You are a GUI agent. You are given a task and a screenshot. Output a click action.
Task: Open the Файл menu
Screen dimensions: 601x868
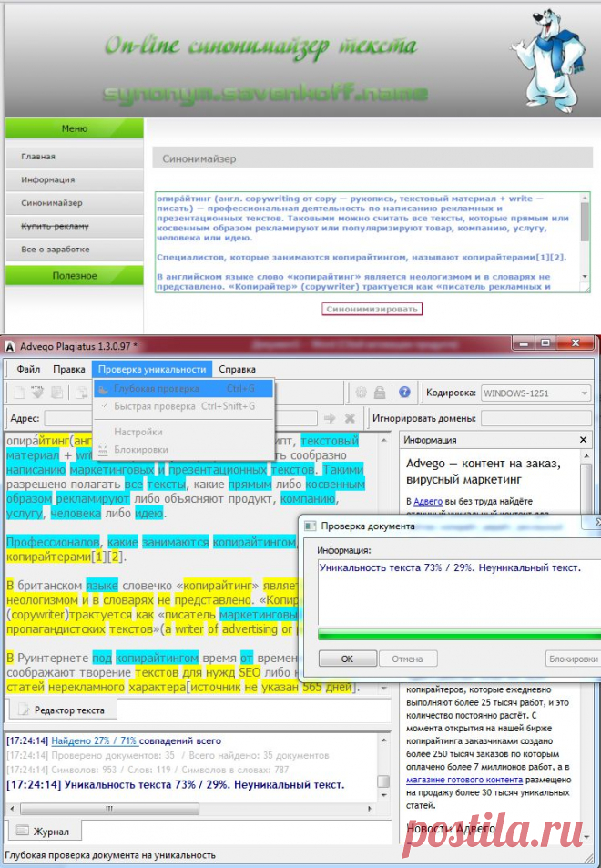tap(28, 369)
